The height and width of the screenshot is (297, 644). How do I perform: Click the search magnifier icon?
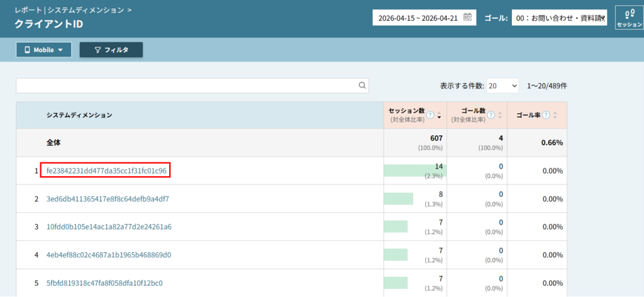362,86
